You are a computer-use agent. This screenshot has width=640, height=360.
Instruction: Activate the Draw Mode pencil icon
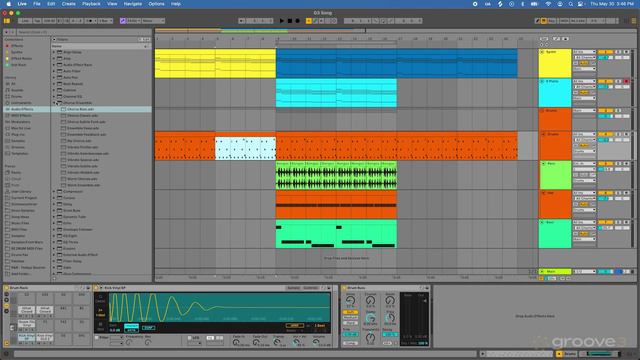point(538,21)
